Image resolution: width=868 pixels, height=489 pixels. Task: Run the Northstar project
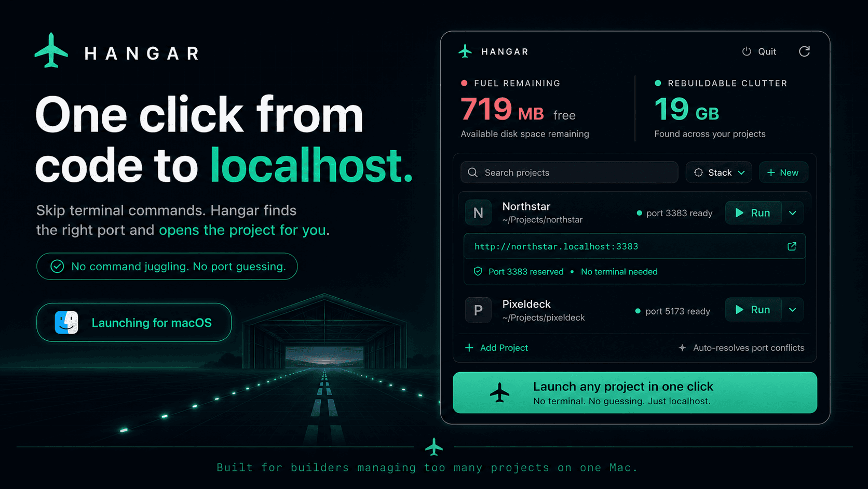coord(753,213)
